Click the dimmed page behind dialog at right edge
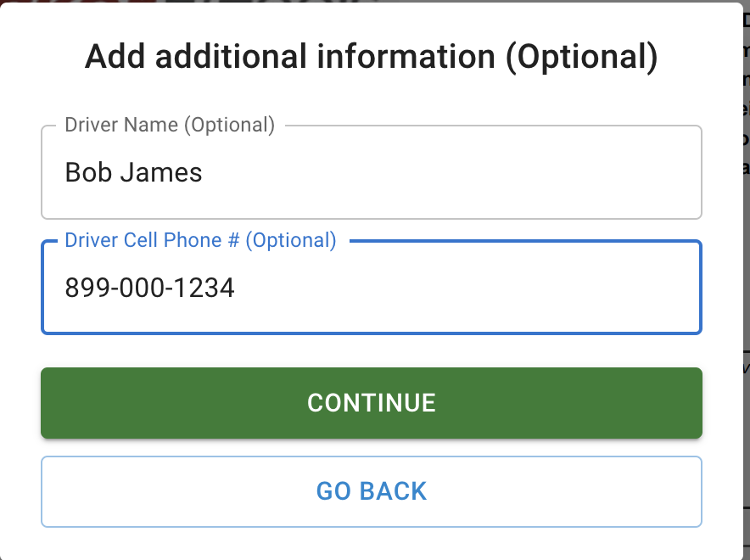The image size is (750, 560). pyautogui.click(x=745, y=255)
